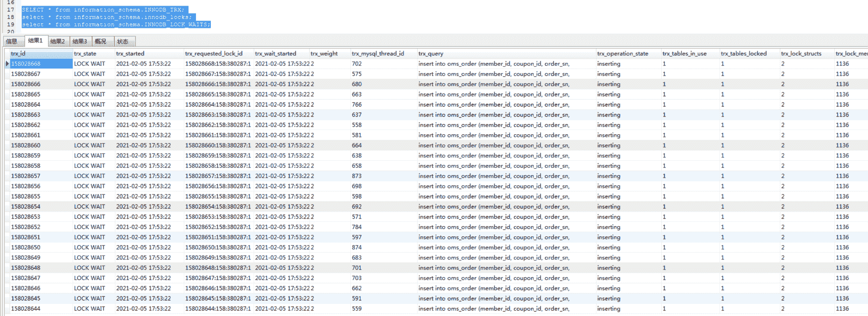
Task: Click the trx_mysql_thread_id column header
Action: [384, 54]
